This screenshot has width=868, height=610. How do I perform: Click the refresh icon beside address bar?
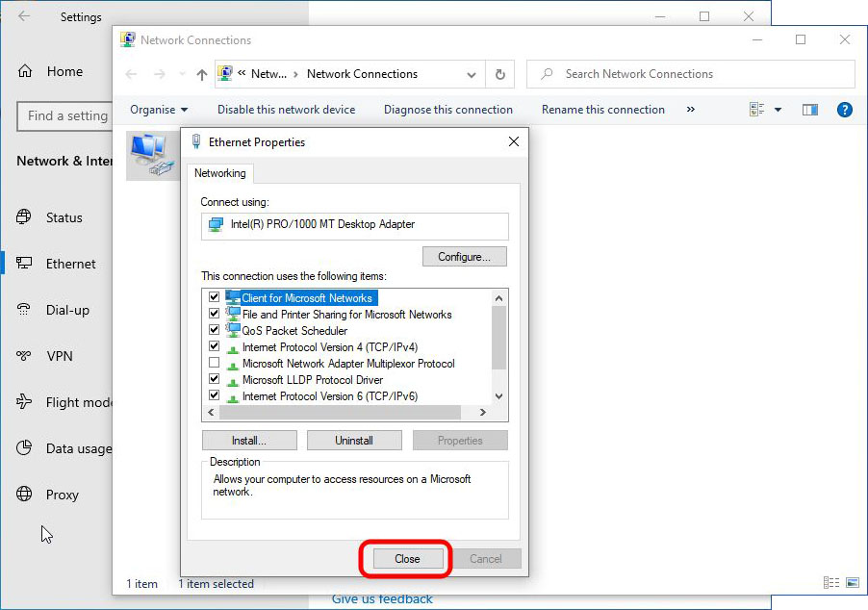pos(499,74)
